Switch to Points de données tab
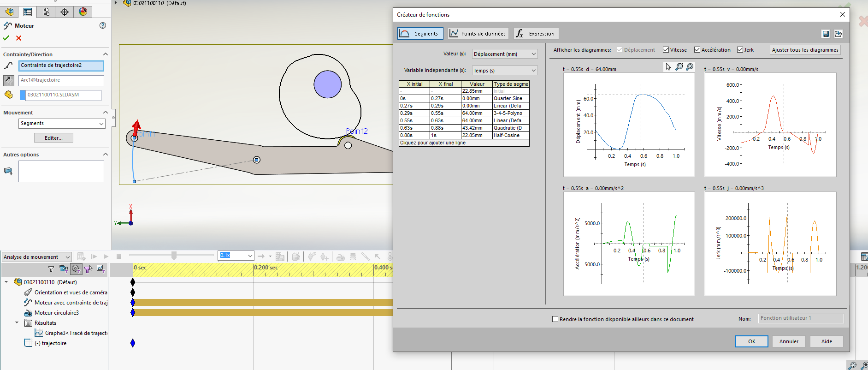This screenshot has height=370, width=868. point(478,33)
